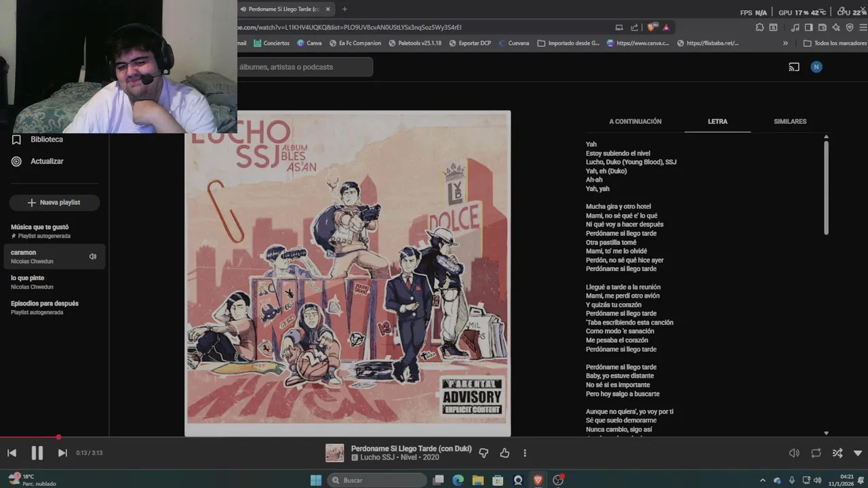The image size is (868, 488).
Task: Toggle shuffle in the player bar
Action: pos(837,453)
